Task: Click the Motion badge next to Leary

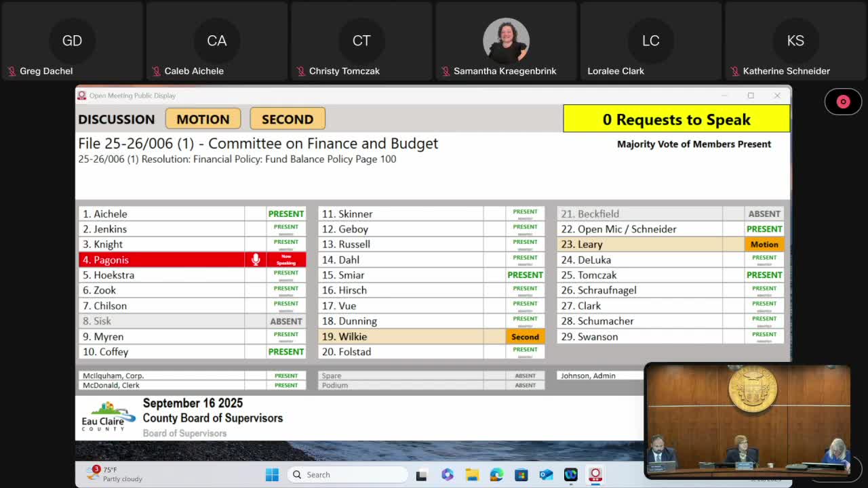Action: 764,245
